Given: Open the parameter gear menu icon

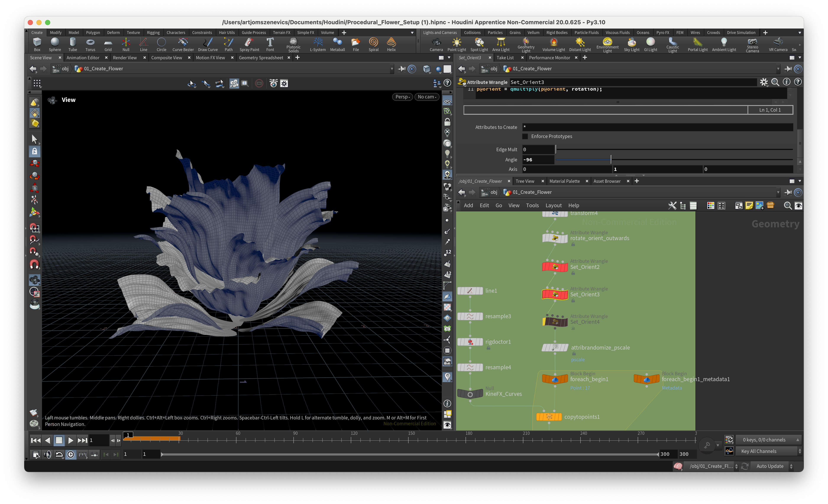Looking at the screenshot, I should point(764,82).
